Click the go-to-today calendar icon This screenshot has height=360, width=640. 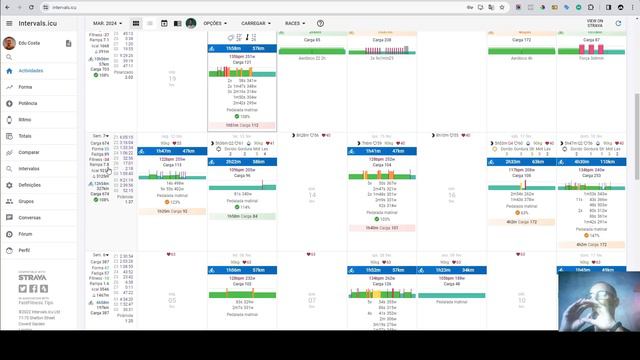point(164,23)
